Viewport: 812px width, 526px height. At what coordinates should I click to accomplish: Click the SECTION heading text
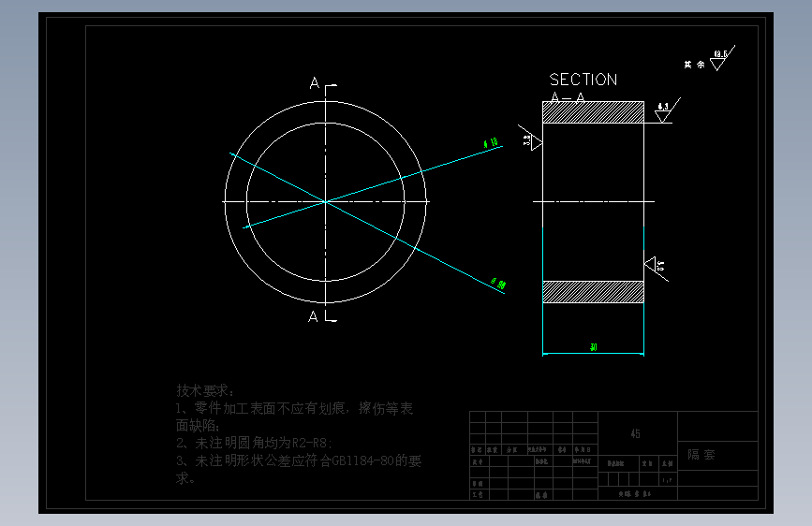tap(583, 80)
